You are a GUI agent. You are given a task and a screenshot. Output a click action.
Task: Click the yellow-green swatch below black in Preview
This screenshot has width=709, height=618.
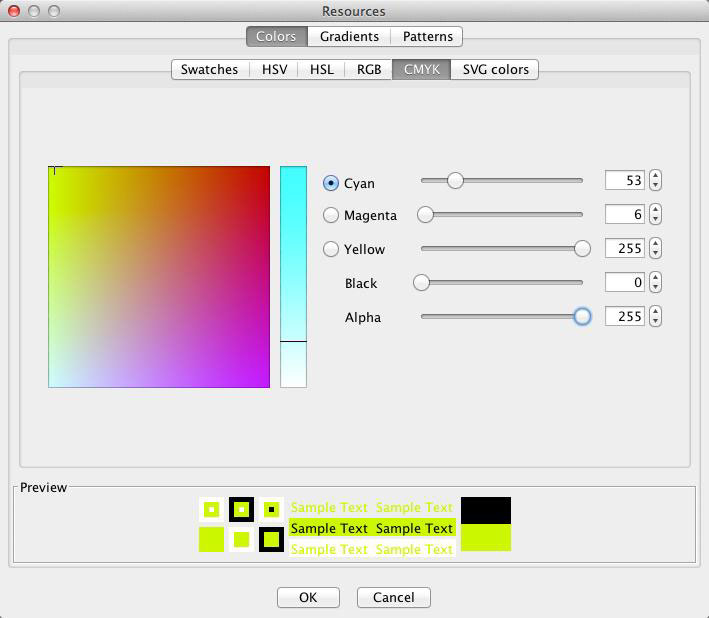[486, 538]
